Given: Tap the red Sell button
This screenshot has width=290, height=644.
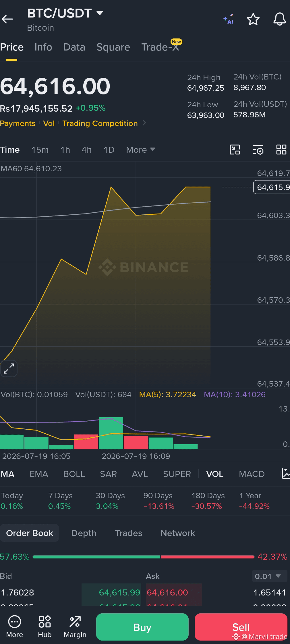Looking at the screenshot, I should coord(241,627).
